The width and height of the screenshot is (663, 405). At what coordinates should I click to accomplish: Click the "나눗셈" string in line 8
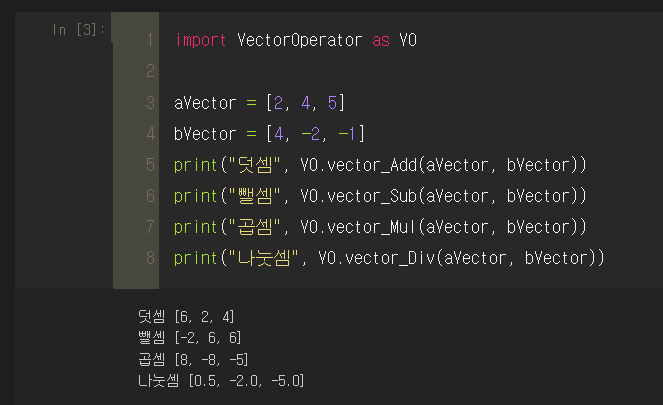pos(263,258)
